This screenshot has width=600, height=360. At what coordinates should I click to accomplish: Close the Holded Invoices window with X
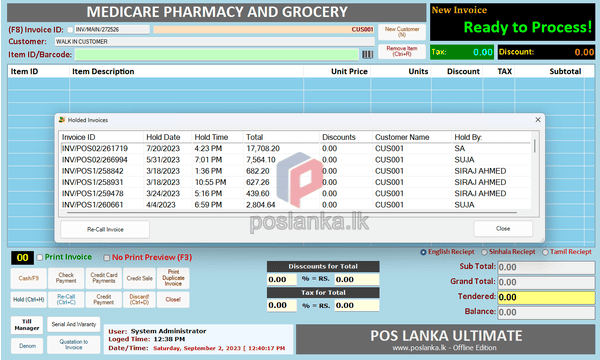538,120
